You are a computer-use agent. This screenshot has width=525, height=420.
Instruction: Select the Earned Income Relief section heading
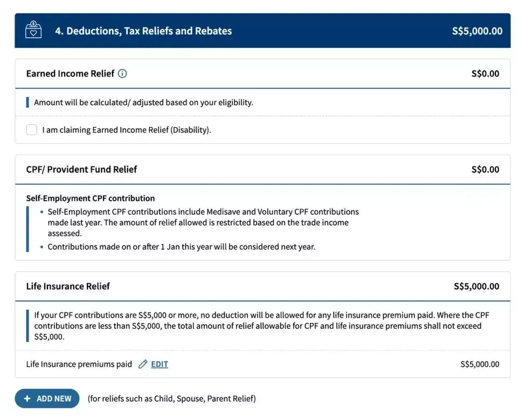[70, 74]
